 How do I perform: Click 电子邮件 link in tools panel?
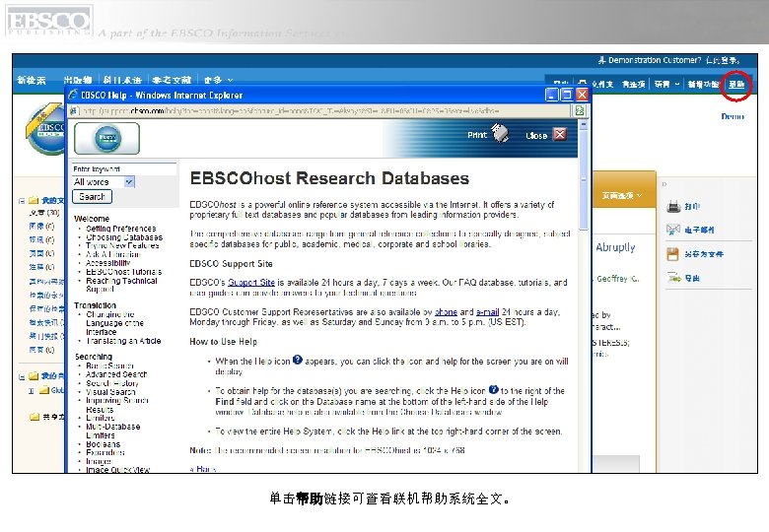click(699, 230)
